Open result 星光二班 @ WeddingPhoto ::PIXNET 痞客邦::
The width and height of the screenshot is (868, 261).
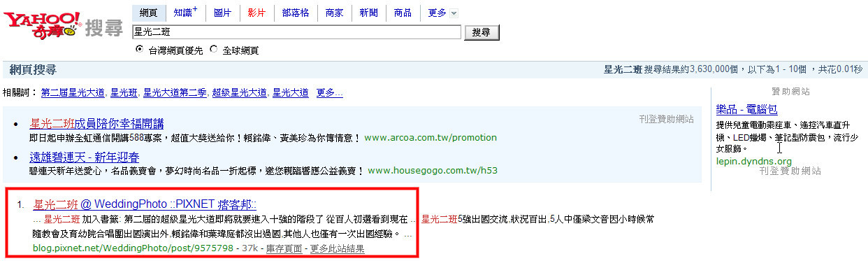point(145,204)
